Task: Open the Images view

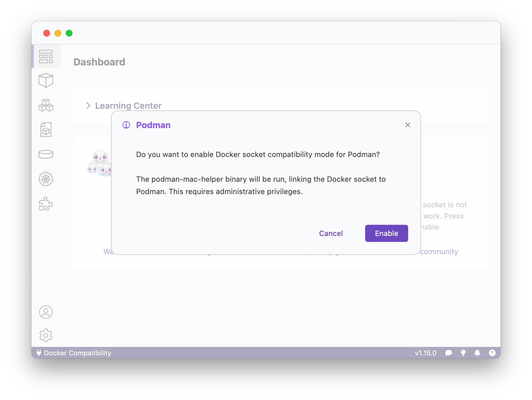Action: [x=46, y=130]
